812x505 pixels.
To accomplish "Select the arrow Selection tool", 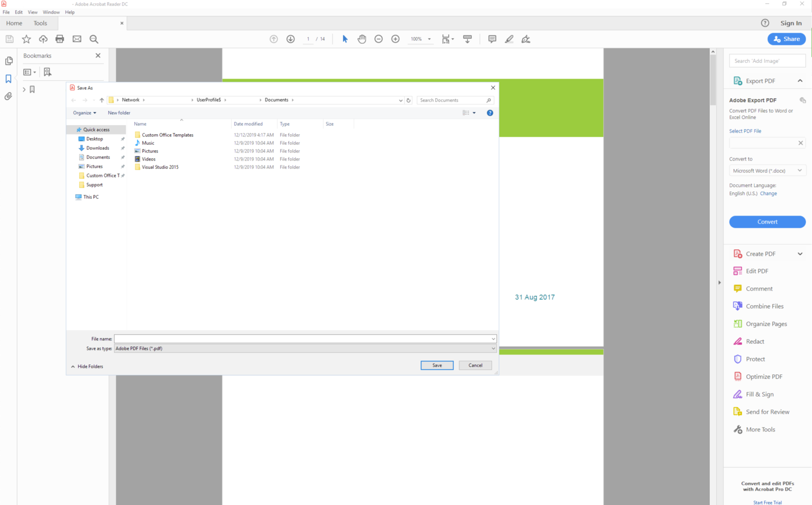I will point(345,39).
